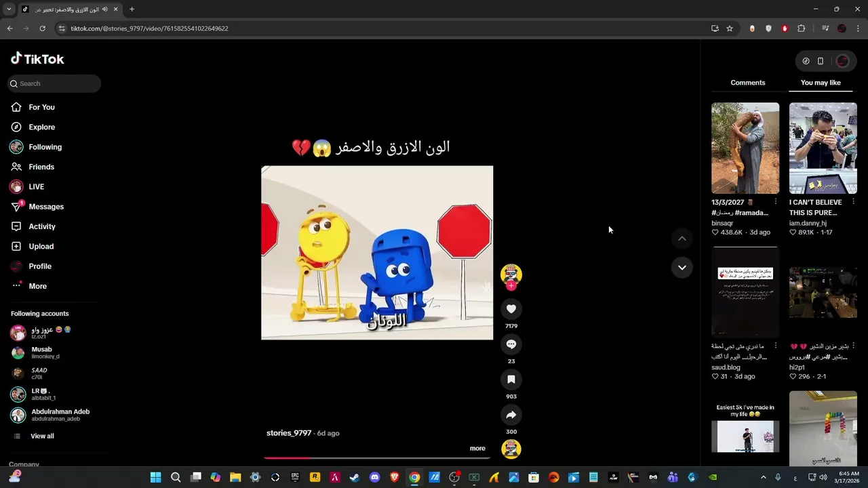Open Easiest 5k video thumbnail
The image size is (868, 488).
tap(745, 428)
